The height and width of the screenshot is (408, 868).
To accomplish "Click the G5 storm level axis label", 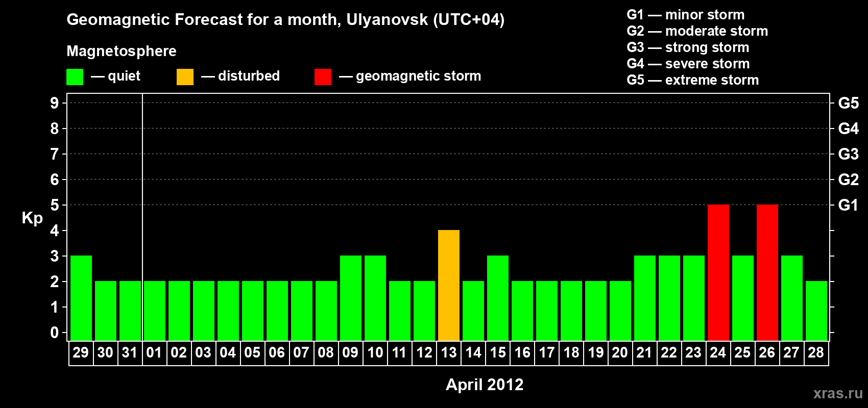I will [848, 103].
